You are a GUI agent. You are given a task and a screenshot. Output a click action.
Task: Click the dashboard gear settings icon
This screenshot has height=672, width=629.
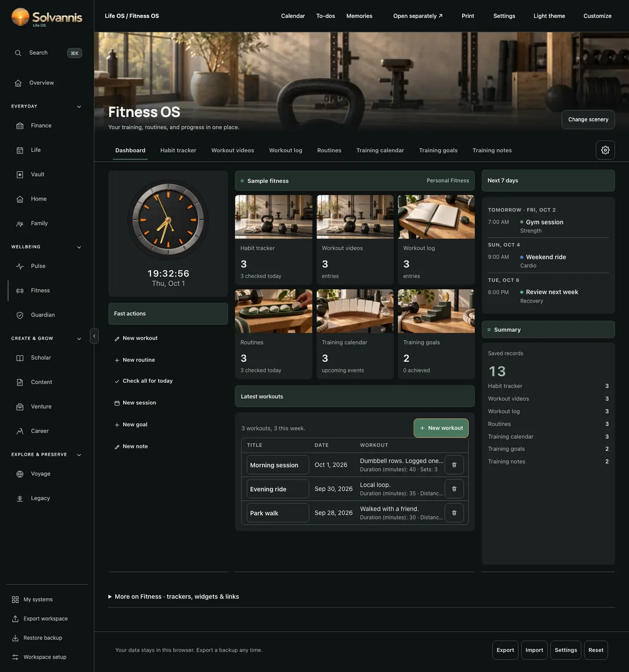point(605,150)
